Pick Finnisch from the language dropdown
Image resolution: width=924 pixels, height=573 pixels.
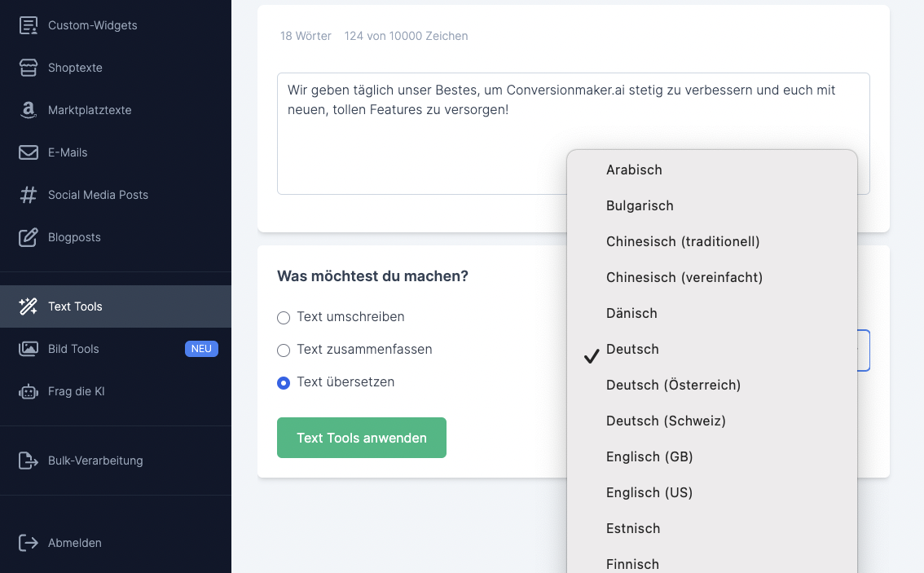tap(712, 563)
